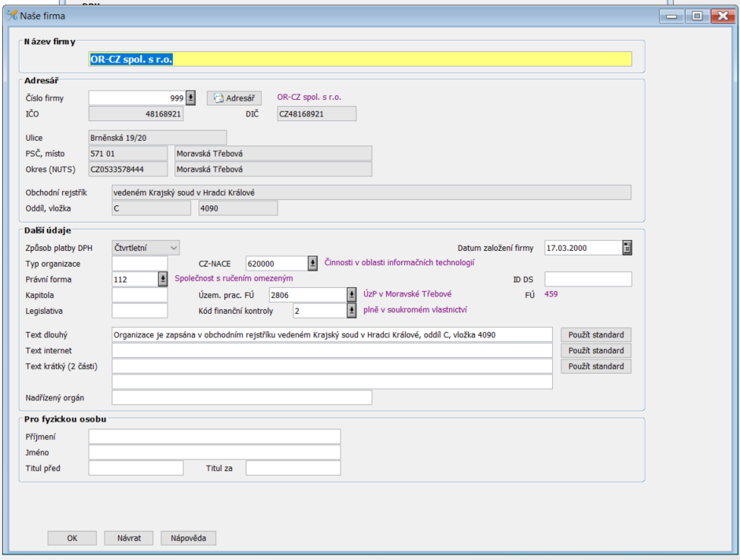The height and width of the screenshot is (560, 740).
Task: Click the Návrat button
Action: (129, 538)
